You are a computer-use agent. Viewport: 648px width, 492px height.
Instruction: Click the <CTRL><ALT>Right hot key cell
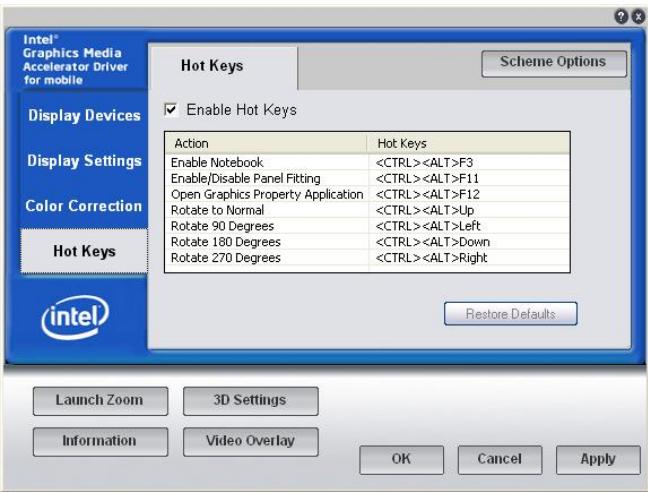point(469,258)
